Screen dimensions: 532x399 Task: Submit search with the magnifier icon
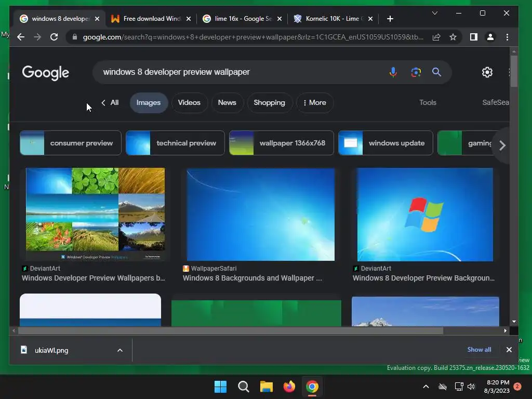click(436, 72)
